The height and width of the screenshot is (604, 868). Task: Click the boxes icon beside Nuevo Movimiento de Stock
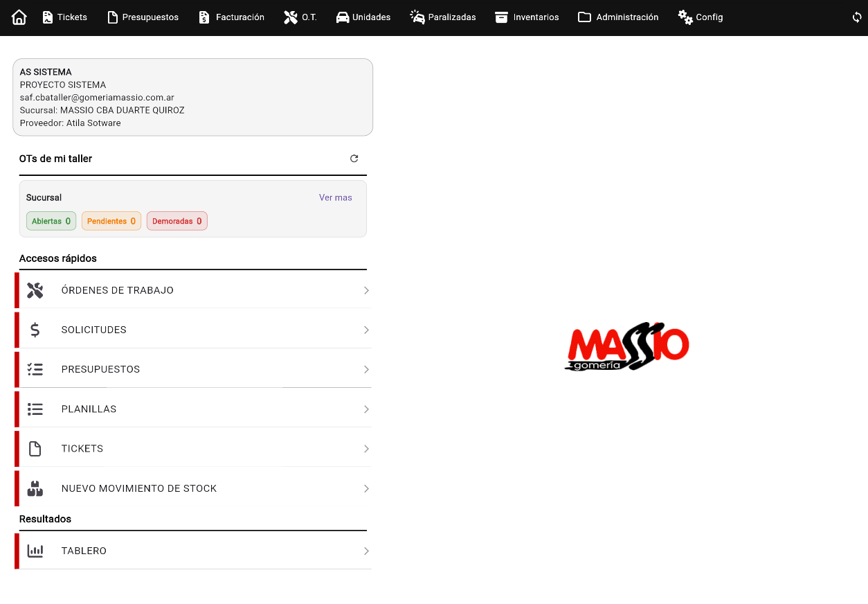tap(35, 488)
